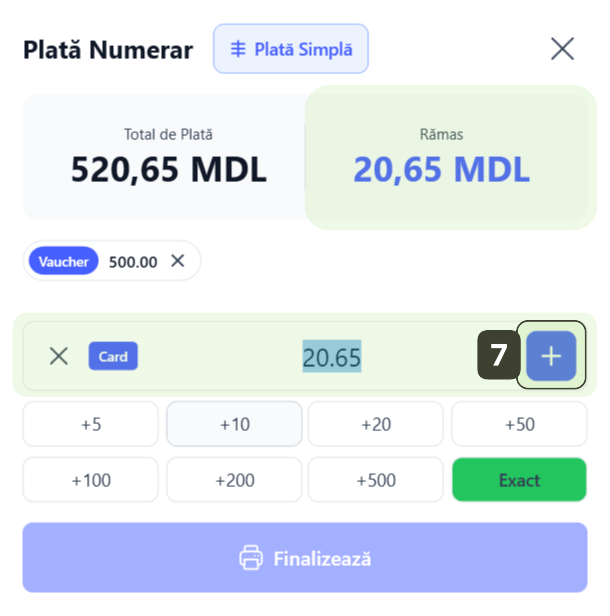Remove the 500.00 Voucher payment

point(178,261)
